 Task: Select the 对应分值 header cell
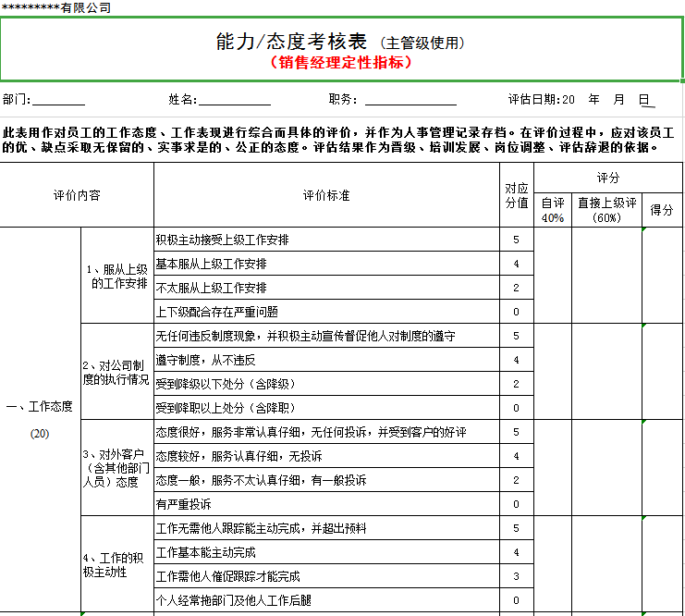[x=517, y=196]
